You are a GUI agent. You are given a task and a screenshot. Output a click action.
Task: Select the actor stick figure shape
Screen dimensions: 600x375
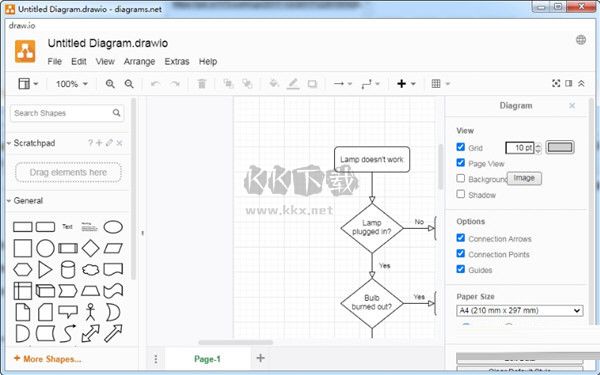click(90, 312)
